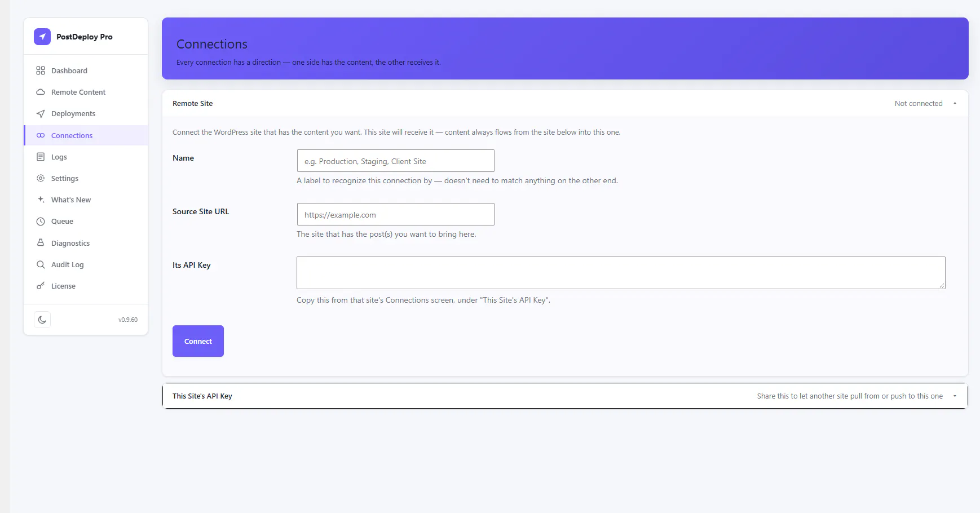Screen dimensions: 980x513
Task: Click the PostDeploy Pro logo icon
Action: click(x=42, y=37)
